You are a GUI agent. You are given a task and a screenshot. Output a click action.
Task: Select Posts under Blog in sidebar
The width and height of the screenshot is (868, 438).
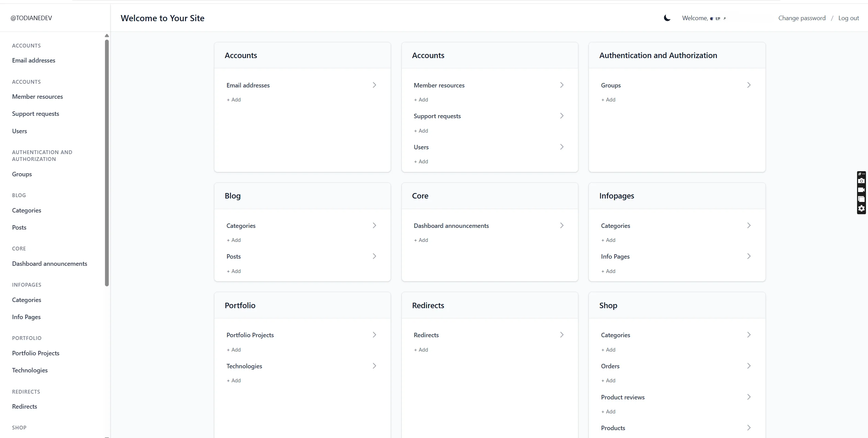coord(19,228)
